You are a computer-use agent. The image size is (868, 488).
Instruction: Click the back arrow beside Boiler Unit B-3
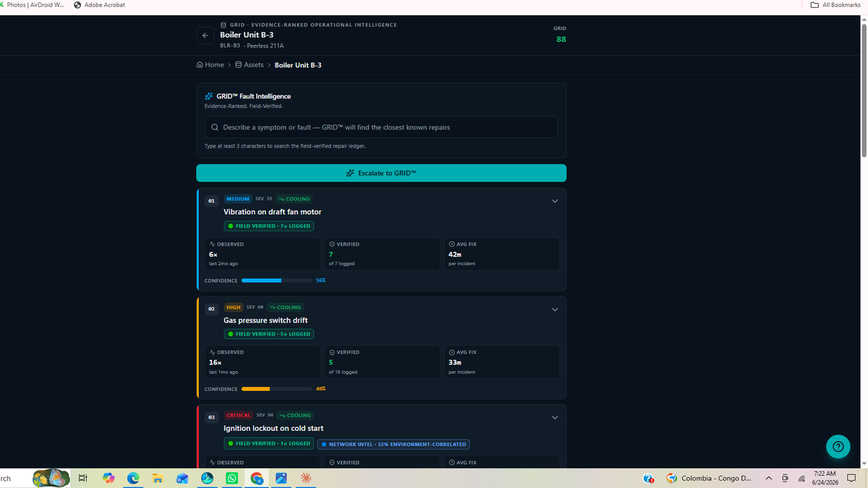pyautogui.click(x=205, y=35)
